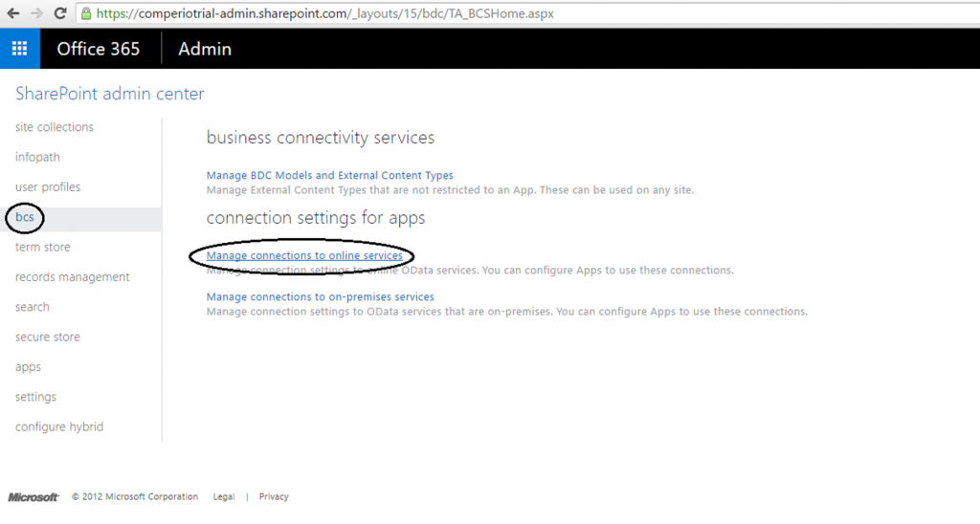This screenshot has width=980, height=524.
Task: Click the Admin header label
Action: pyautogui.click(x=205, y=49)
